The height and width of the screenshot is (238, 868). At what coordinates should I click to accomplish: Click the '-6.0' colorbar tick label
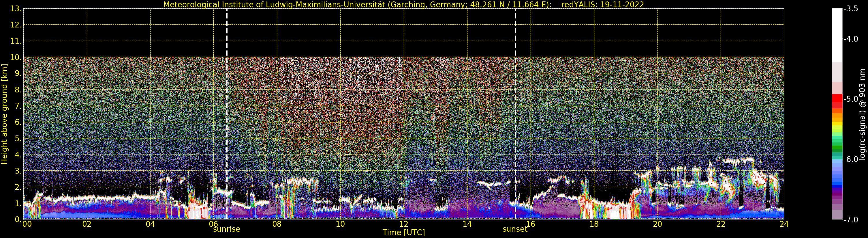pos(851,159)
